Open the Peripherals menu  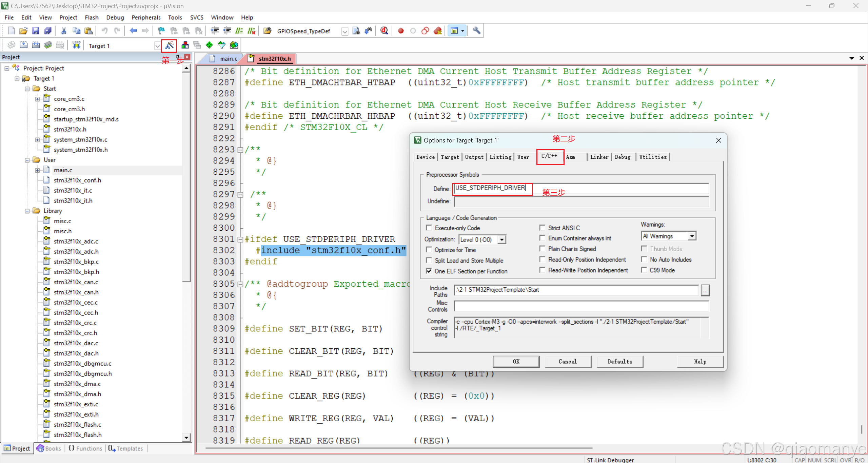[146, 17]
